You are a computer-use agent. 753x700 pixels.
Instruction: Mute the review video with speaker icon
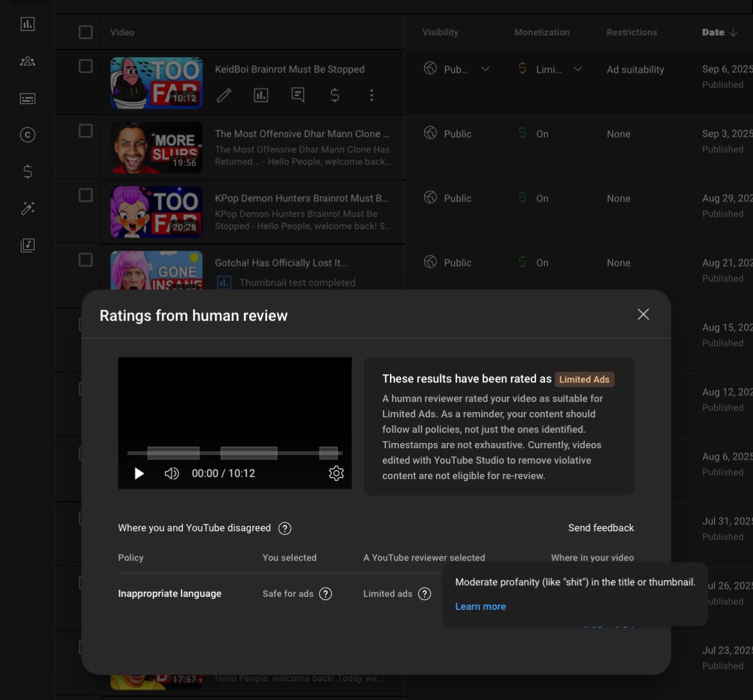[171, 474]
